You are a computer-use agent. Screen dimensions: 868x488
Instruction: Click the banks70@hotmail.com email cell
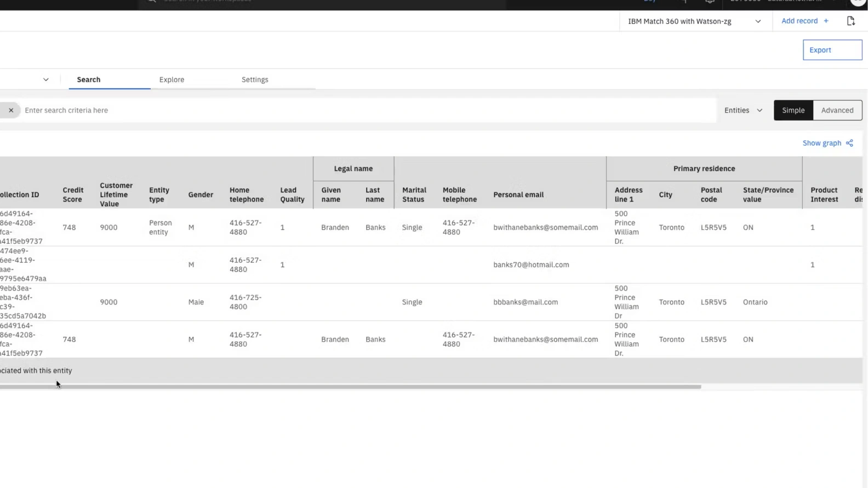531,265
